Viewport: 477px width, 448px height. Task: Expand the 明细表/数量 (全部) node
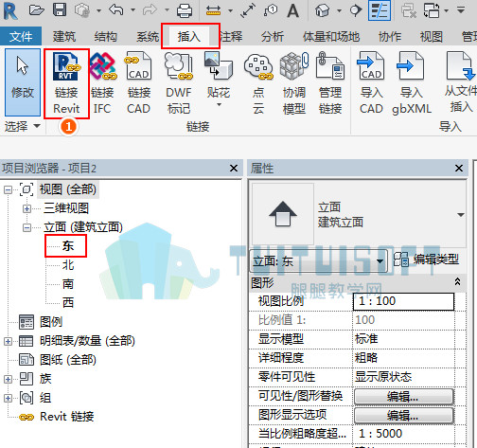8,341
